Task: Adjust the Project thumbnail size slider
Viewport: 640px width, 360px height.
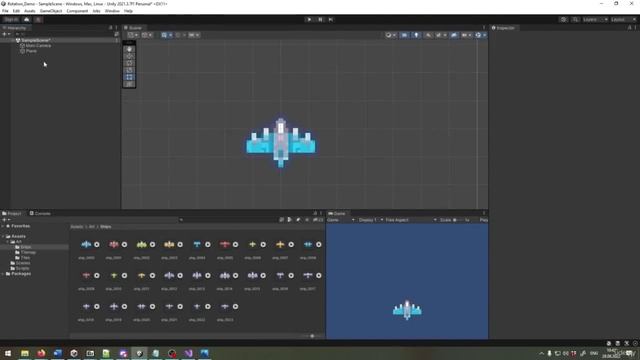Action: (312, 336)
